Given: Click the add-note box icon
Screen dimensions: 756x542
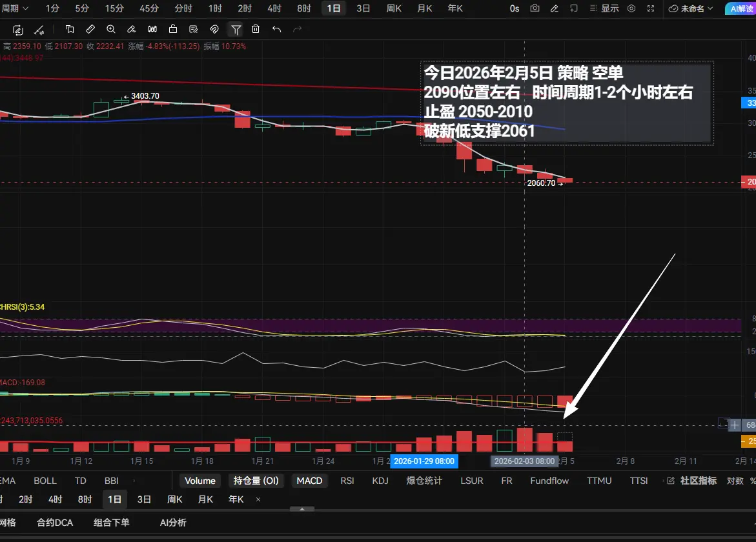Looking at the screenshot, I should [574, 8].
